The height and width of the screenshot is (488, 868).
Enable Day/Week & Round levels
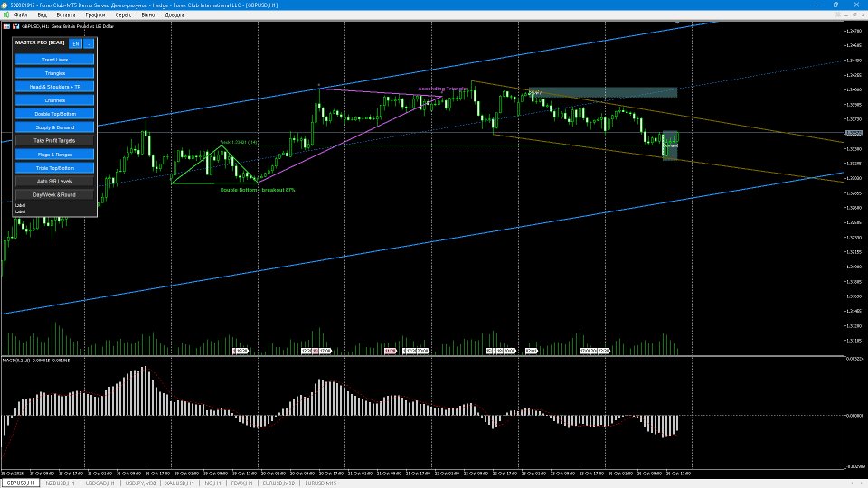coord(55,195)
